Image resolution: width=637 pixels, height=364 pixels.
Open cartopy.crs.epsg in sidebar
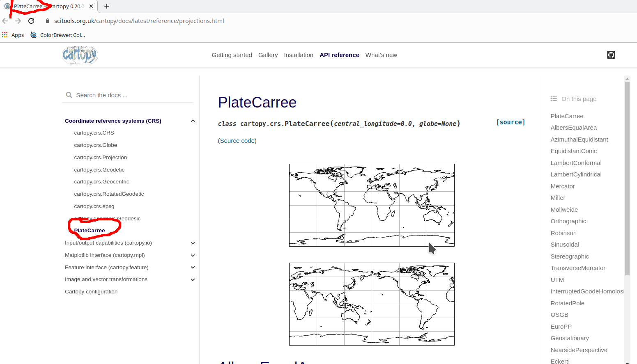tap(94, 206)
